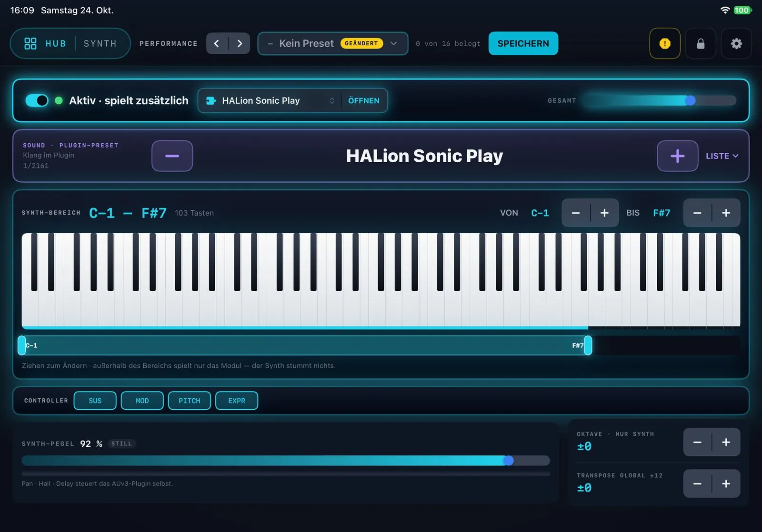Open the HALion Sonic Play plugin selector
Image resolution: width=762 pixels, height=532 pixels.
(x=270, y=100)
